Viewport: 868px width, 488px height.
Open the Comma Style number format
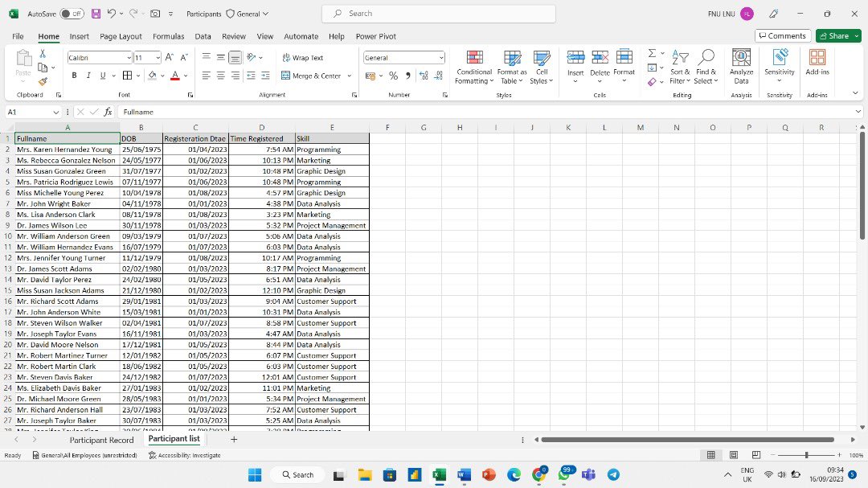tap(409, 75)
